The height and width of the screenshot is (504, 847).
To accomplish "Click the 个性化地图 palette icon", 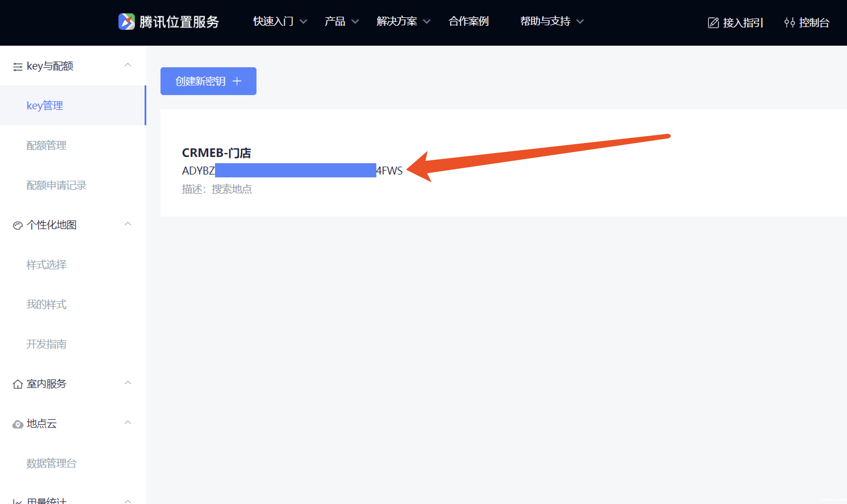I will (18, 226).
